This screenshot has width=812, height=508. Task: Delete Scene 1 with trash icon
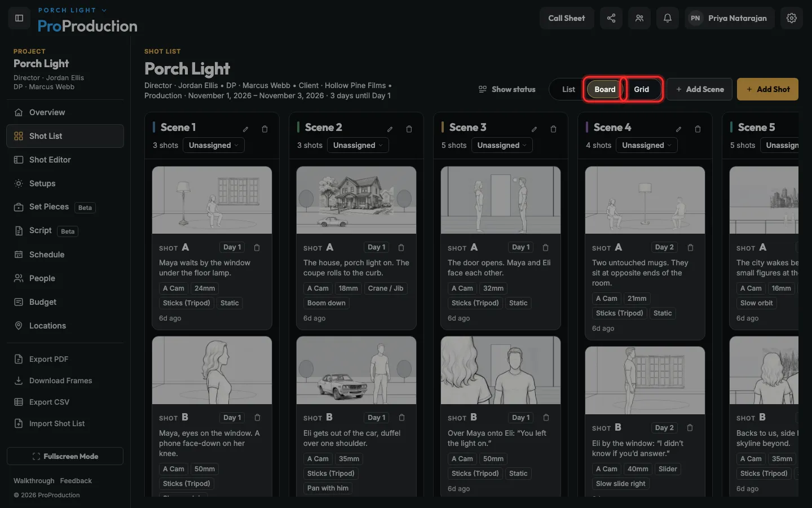(x=265, y=129)
